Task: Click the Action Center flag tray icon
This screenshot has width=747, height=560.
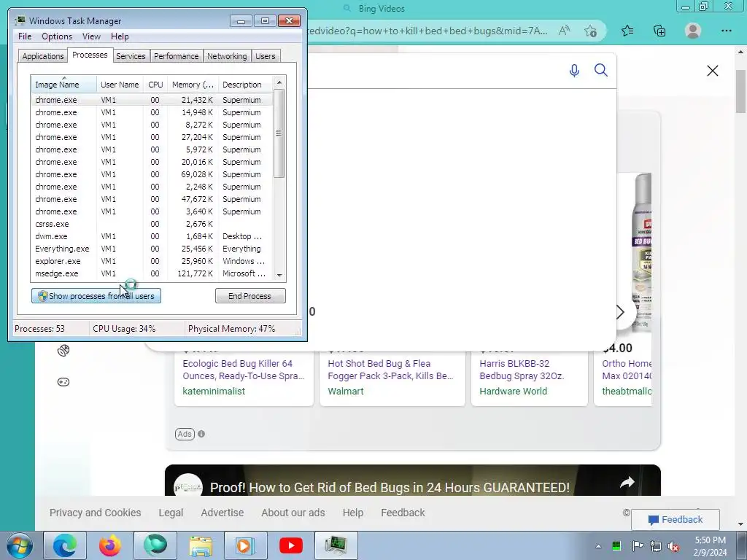Action: point(637,546)
